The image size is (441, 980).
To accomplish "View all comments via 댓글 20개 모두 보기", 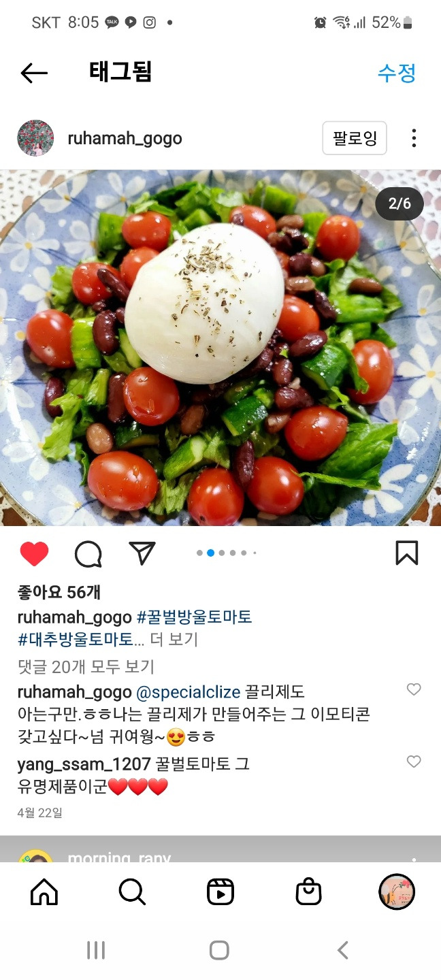I will coord(86,667).
